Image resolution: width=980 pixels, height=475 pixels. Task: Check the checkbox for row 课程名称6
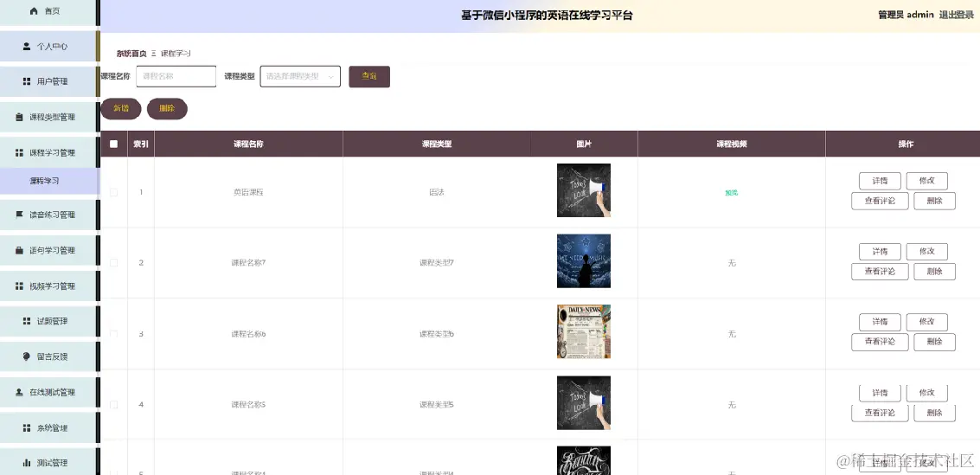pos(114,334)
